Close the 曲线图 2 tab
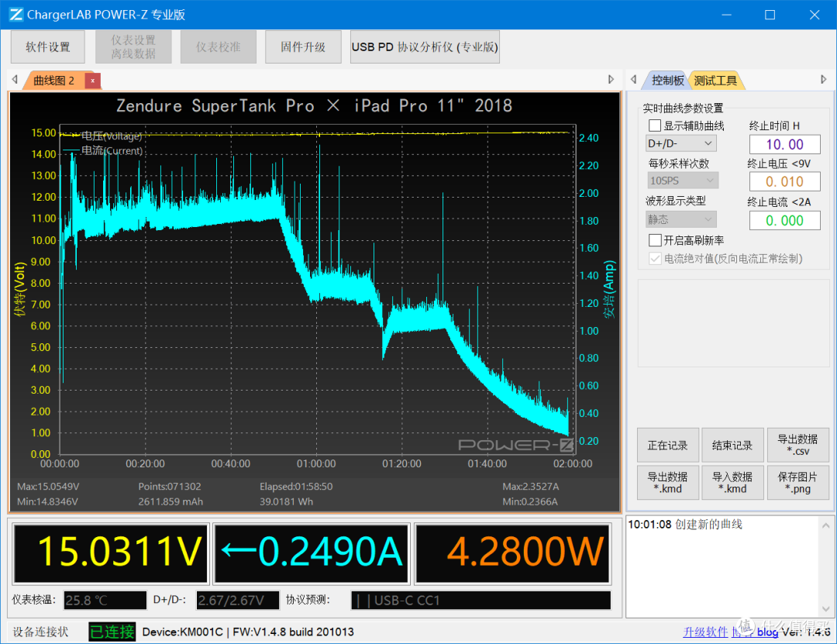The height and width of the screenshot is (644, 837). tap(92, 81)
